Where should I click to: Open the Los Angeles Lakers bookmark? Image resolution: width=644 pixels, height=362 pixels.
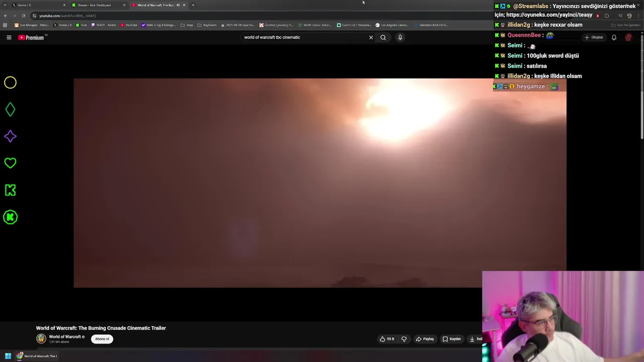click(x=392, y=25)
